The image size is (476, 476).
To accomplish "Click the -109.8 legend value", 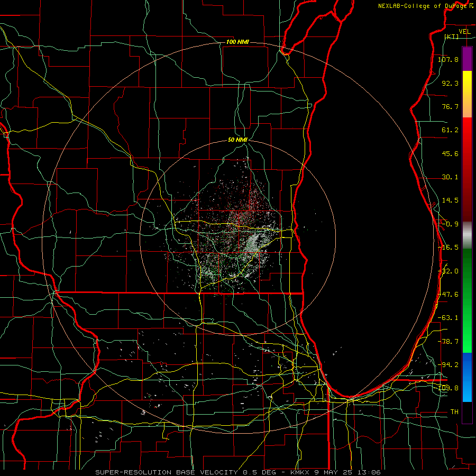I will tap(448, 388).
